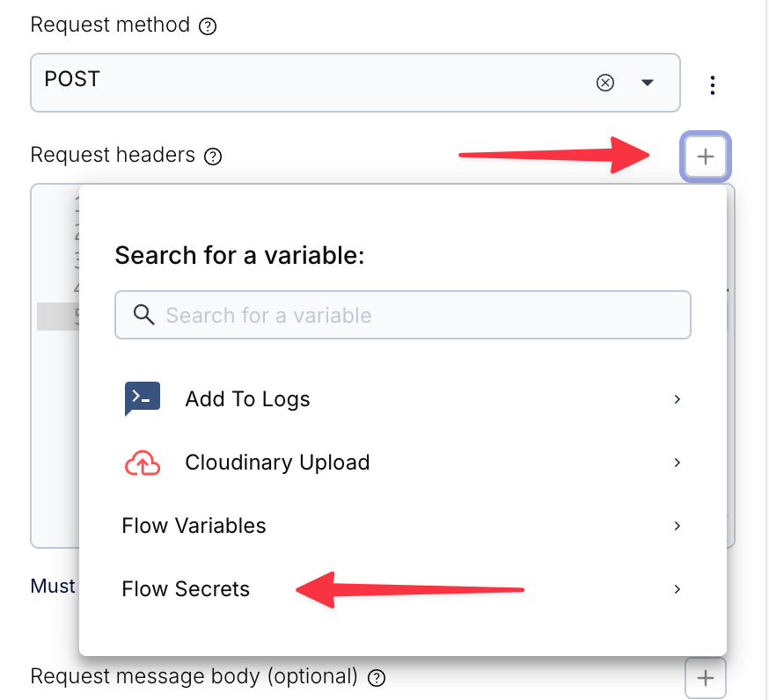The width and height of the screenshot is (769, 700).
Task: Click the magnifier icon in variable search
Action: pos(143,315)
